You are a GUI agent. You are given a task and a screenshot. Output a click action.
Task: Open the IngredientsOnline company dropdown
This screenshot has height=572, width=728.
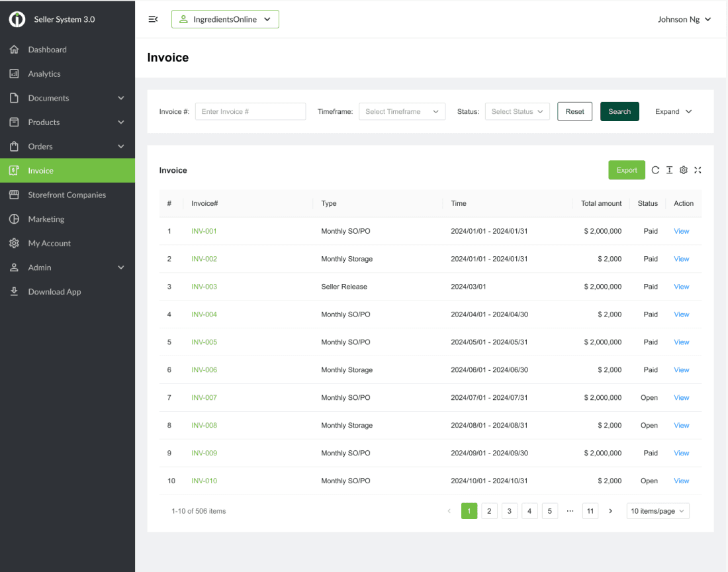click(x=225, y=19)
